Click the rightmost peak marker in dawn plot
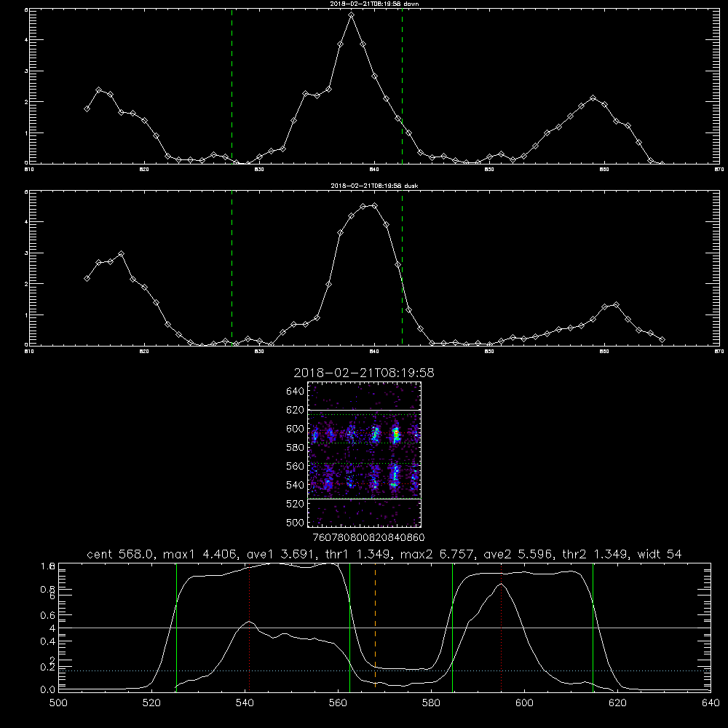Viewport: 728px width, 728px height. (x=593, y=98)
